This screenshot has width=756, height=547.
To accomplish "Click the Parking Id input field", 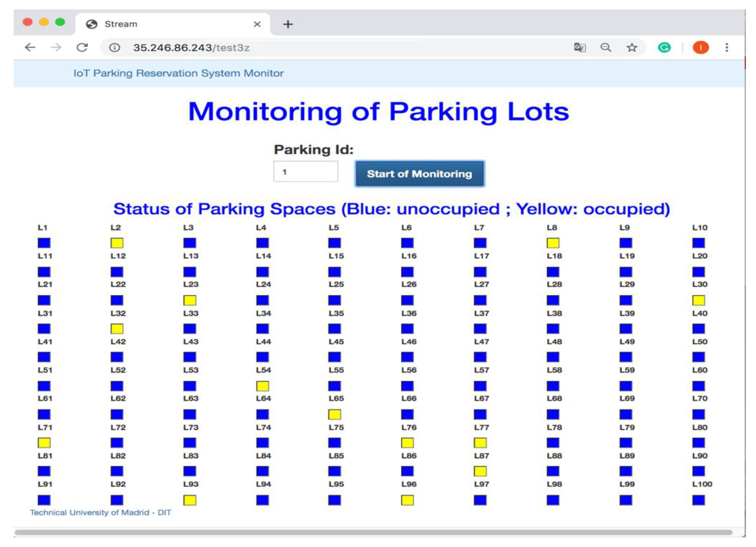I will coord(306,172).
